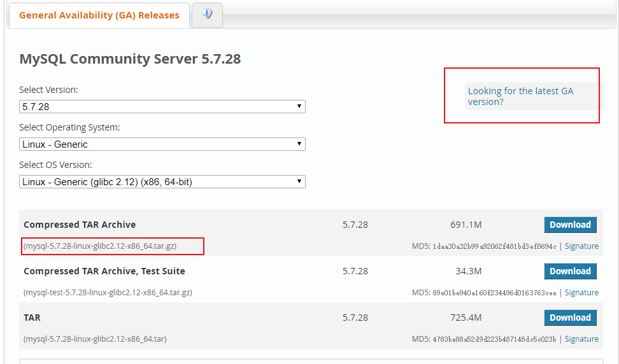Open Signature link for mysql-5.7.28 tar.gz
This screenshot has width=619, height=364.
pos(581,246)
